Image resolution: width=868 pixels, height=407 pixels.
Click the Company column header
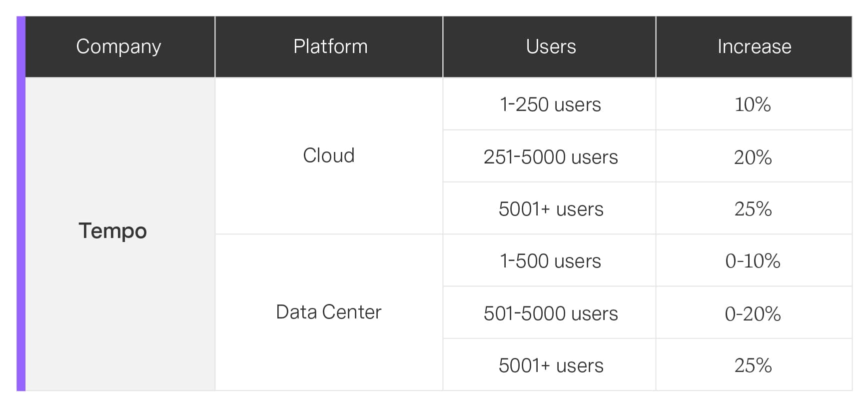tap(119, 46)
